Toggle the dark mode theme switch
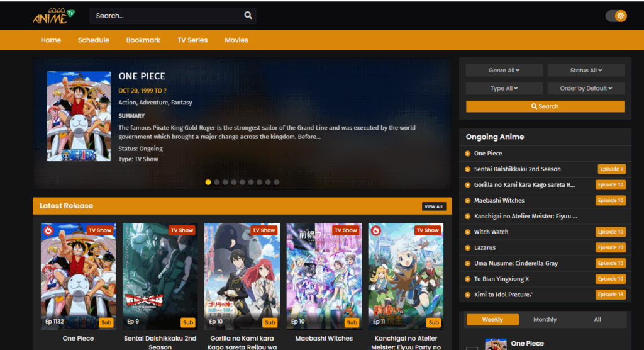Viewport: 644px width, 350px height. tap(616, 16)
